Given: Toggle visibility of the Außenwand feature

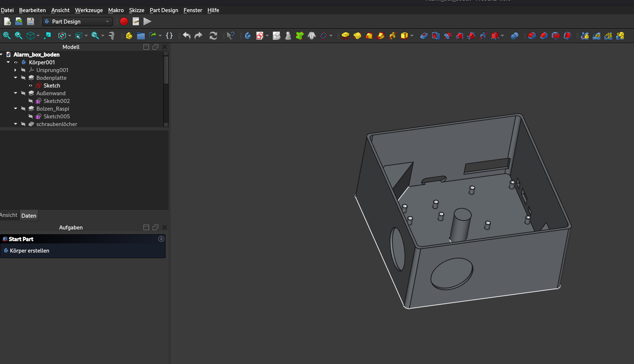Looking at the screenshot, I should (x=23, y=93).
